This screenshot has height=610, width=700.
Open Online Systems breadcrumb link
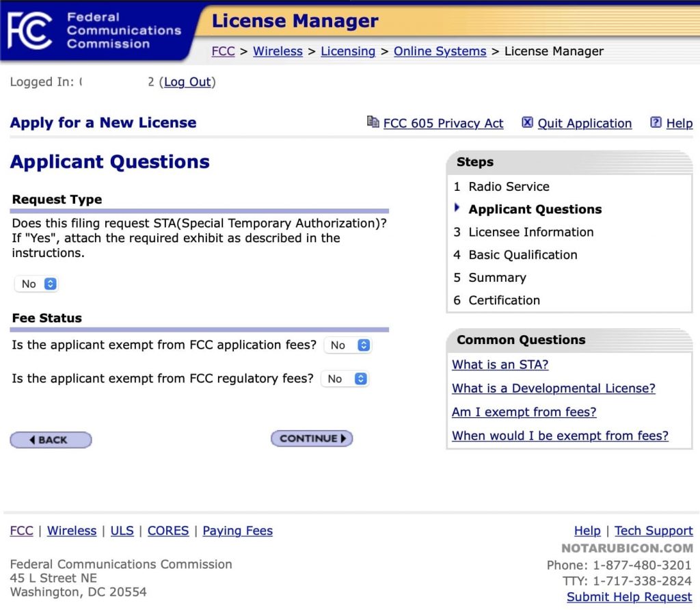[440, 51]
